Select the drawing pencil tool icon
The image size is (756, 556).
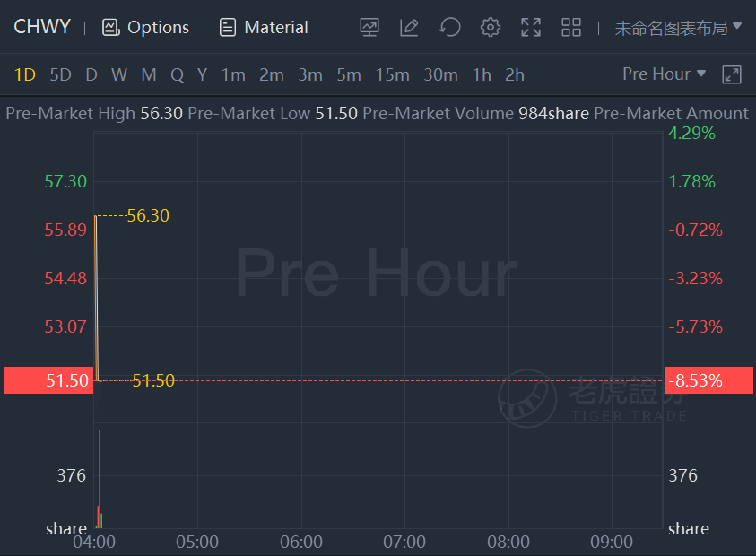tap(409, 27)
